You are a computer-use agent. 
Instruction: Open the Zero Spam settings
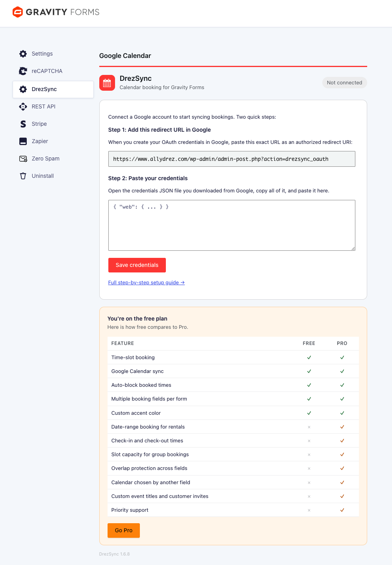53,158
